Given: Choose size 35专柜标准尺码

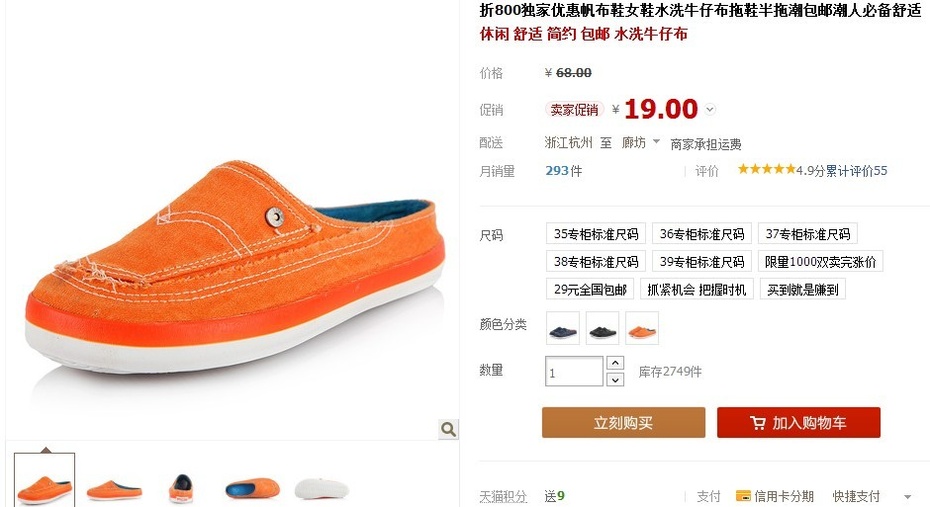Looking at the screenshot, I should tap(596, 234).
